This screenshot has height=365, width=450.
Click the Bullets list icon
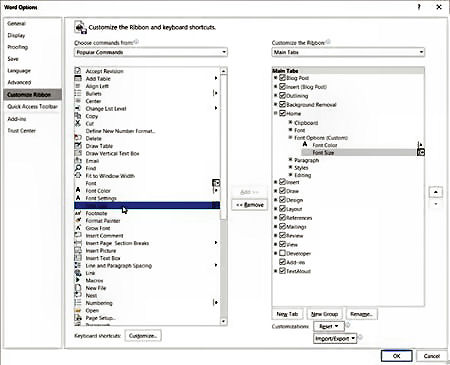pyautogui.click(x=78, y=93)
